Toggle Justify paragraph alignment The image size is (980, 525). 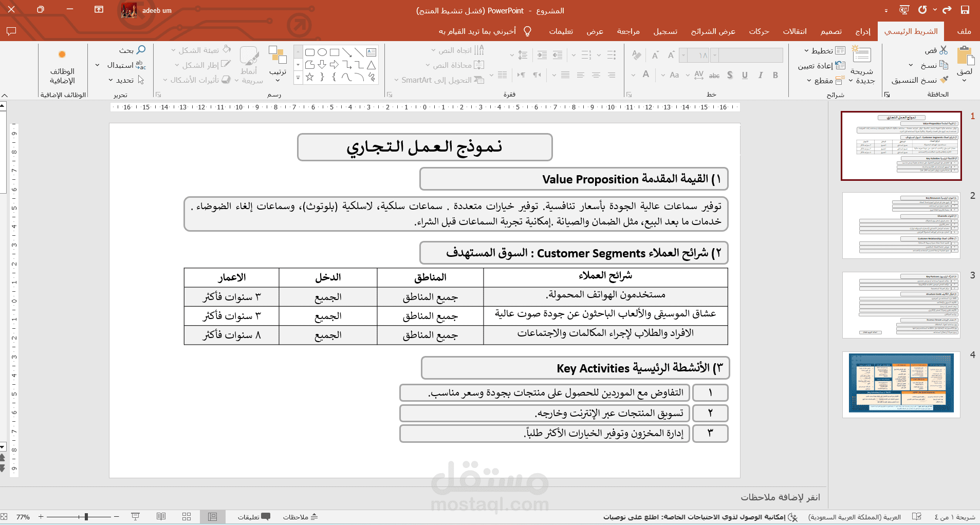(x=565, y=75)
